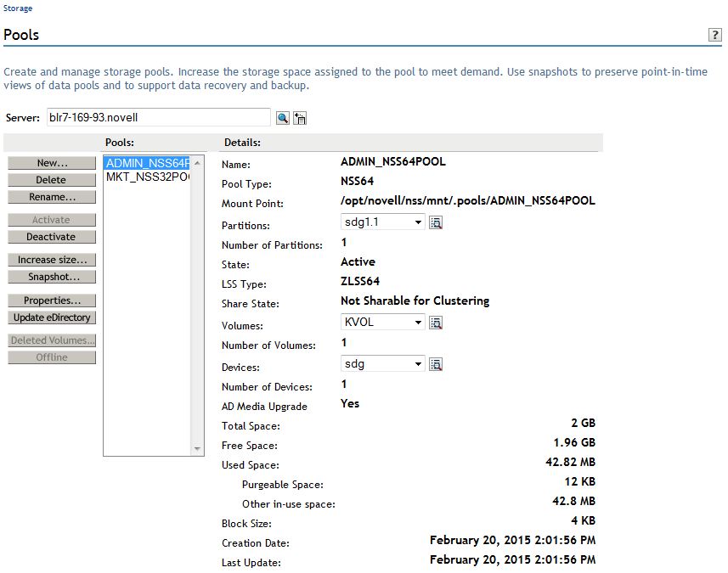Click the Used Space 42.82 MB value

pos(570,462)
